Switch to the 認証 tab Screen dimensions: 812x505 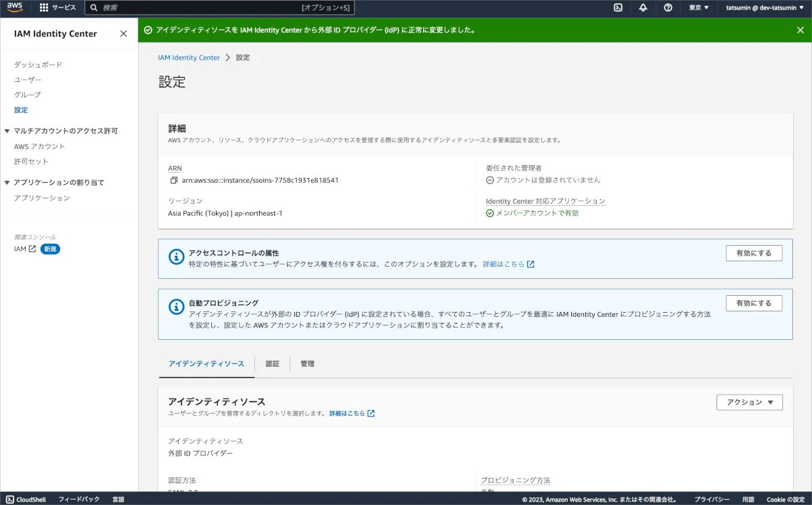pyautogui.click(x=272, y=364)
